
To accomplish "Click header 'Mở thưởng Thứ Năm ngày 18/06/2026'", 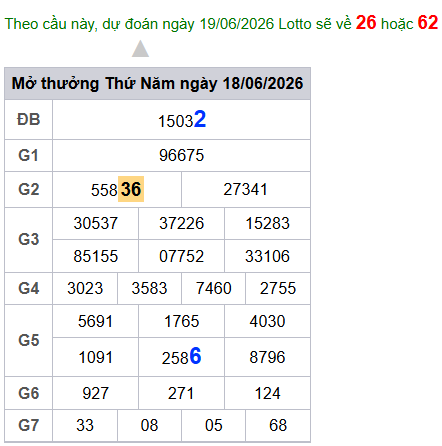I will click(157, 83).
